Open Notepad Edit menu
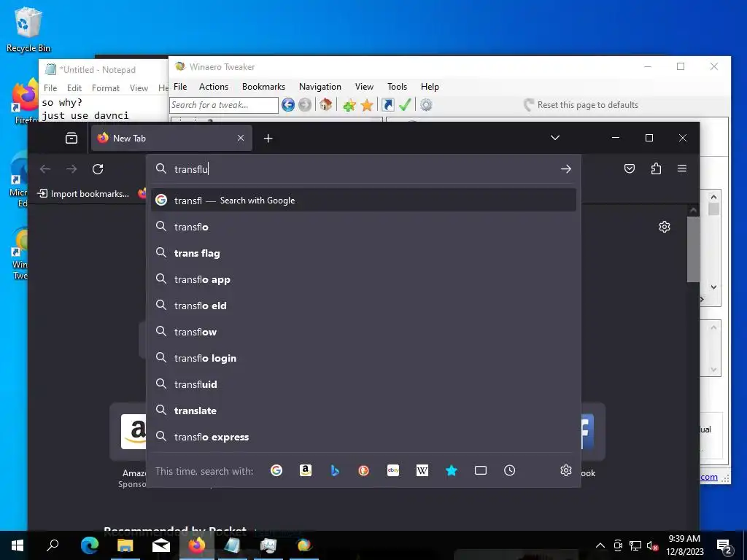The image size is (747, 560). pos(74,88)
